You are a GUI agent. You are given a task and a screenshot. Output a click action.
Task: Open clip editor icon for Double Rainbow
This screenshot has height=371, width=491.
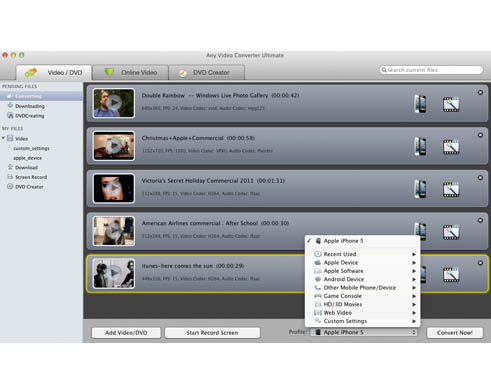click(451, 104)
